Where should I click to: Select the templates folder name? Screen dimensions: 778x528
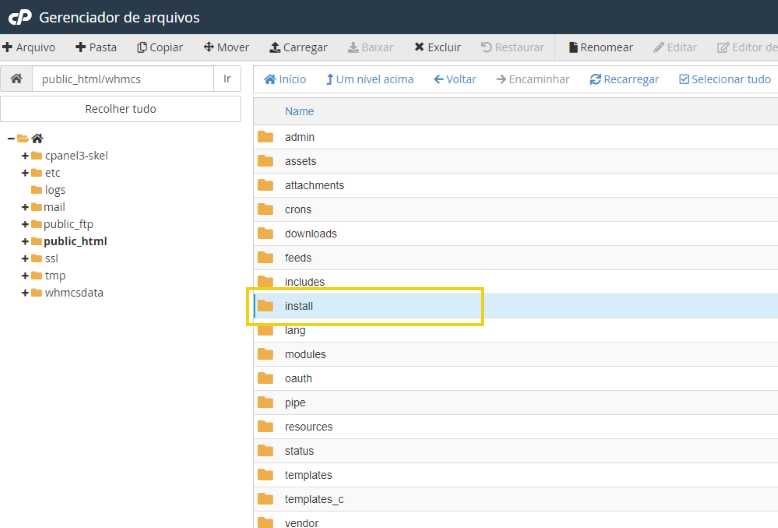click(308, 475)
